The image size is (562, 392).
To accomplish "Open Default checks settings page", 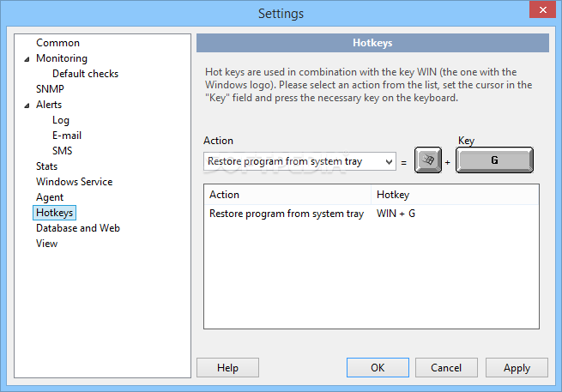I will pyautogui.click(x=85, y=74).
